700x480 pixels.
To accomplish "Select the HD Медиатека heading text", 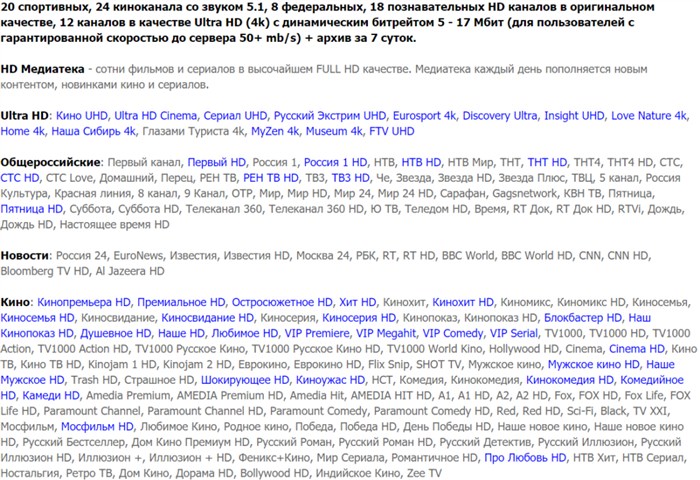I will point(42,69).
